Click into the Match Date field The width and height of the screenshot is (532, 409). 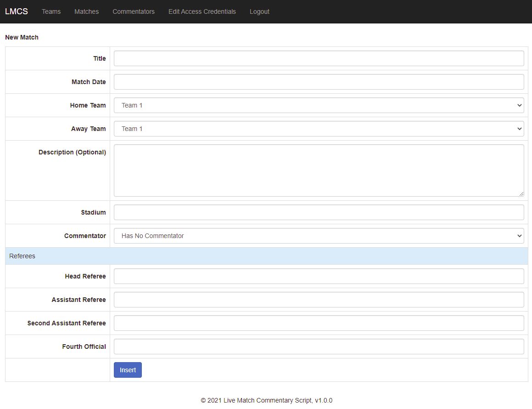(319, 82)
